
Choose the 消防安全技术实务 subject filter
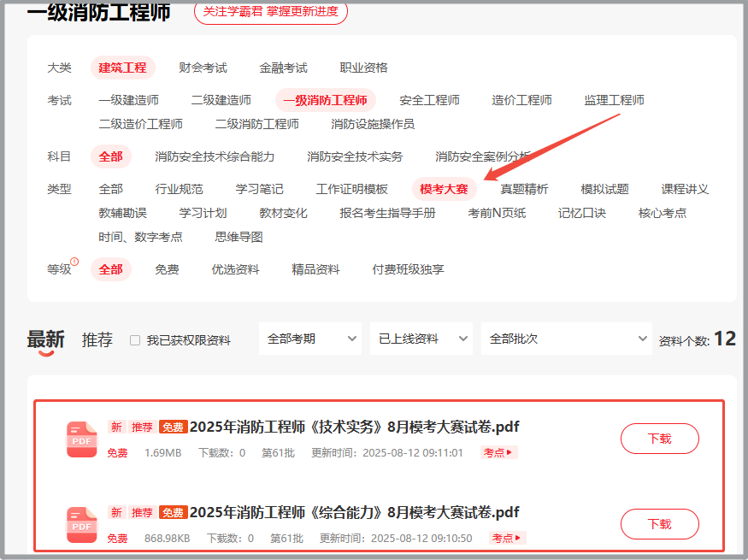[355, 156]
